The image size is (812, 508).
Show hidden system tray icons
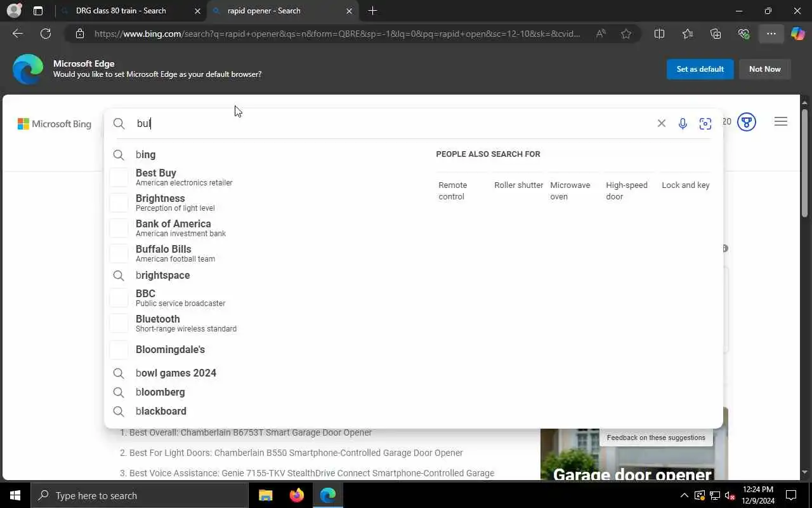click(x=684, y=495)
